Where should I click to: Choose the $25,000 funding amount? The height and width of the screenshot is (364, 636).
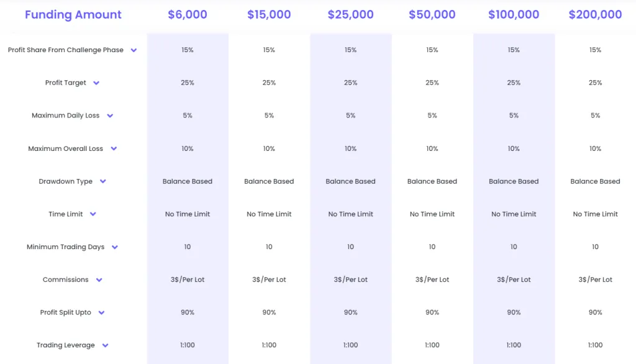pyautogui.click(x=350, y=14)
